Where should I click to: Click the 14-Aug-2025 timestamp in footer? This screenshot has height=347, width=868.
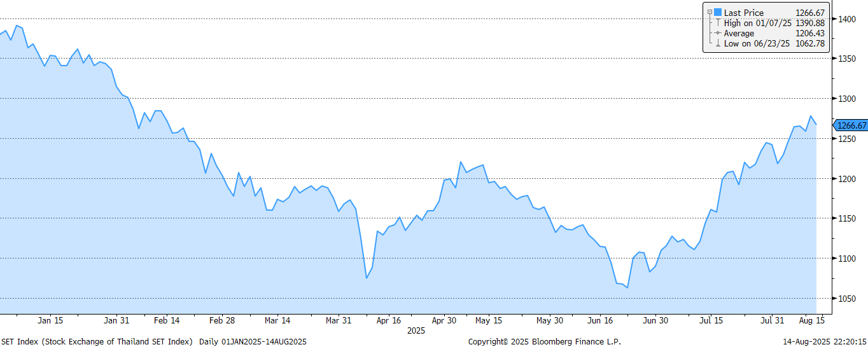point(824,342)
